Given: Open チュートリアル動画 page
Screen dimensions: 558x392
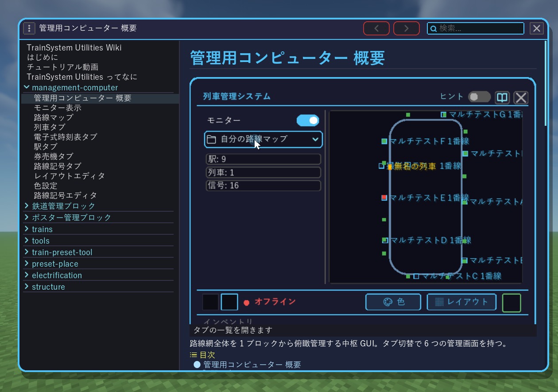Looking at the screenshot, I should [x=62, y=67].
